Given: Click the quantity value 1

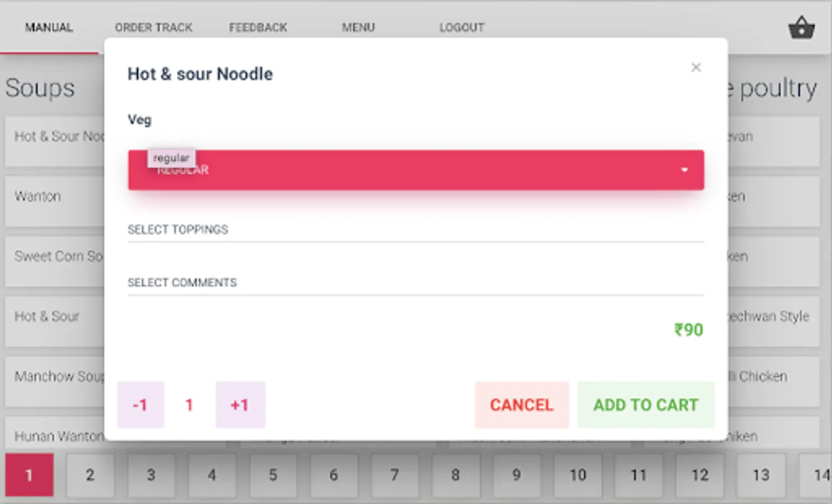Looking at the screenshot, I should pos(189,405).
